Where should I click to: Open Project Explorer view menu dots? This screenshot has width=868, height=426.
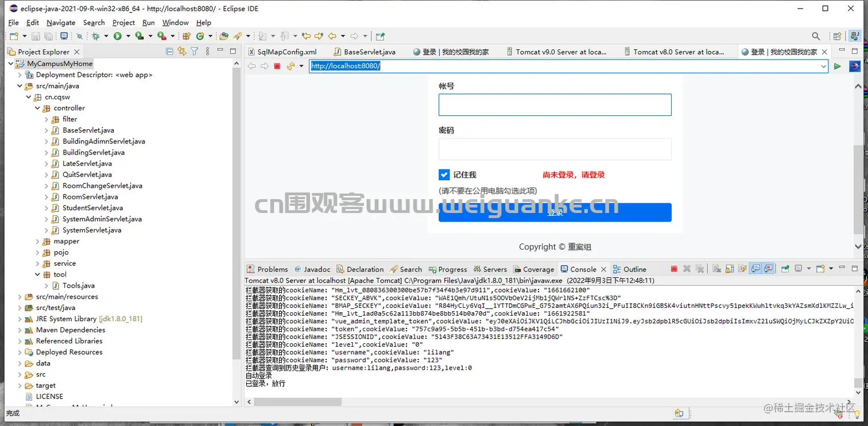pos(207,51)
